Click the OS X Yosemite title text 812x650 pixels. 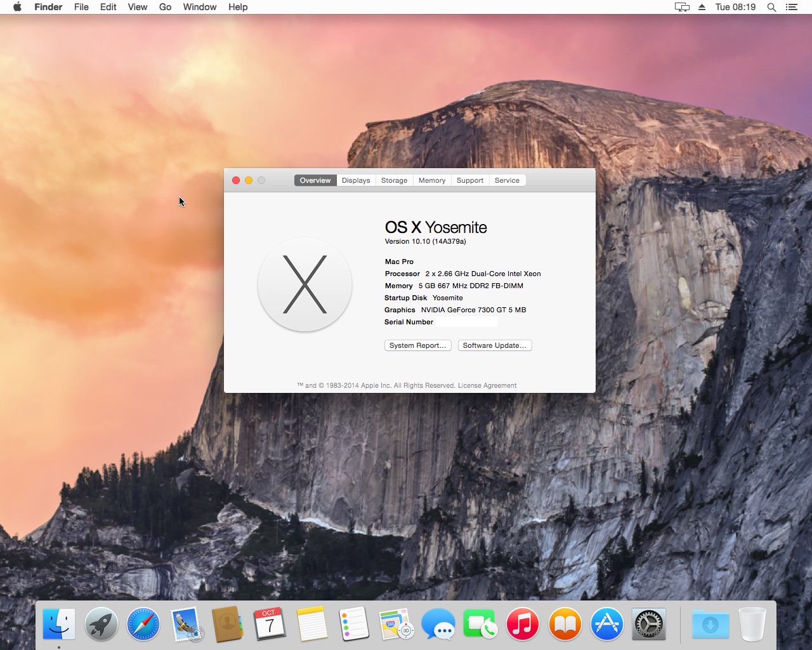click(436, 227)
